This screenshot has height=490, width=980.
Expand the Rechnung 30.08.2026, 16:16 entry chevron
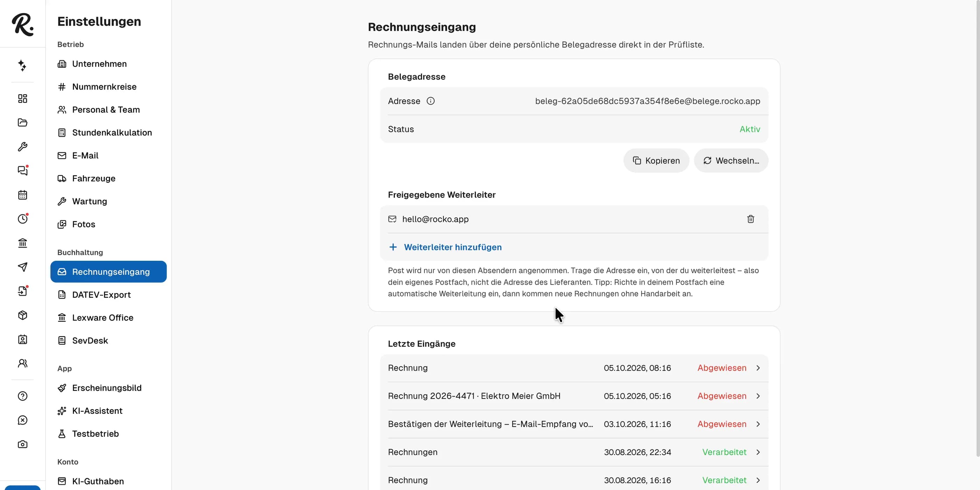[758, 480]
